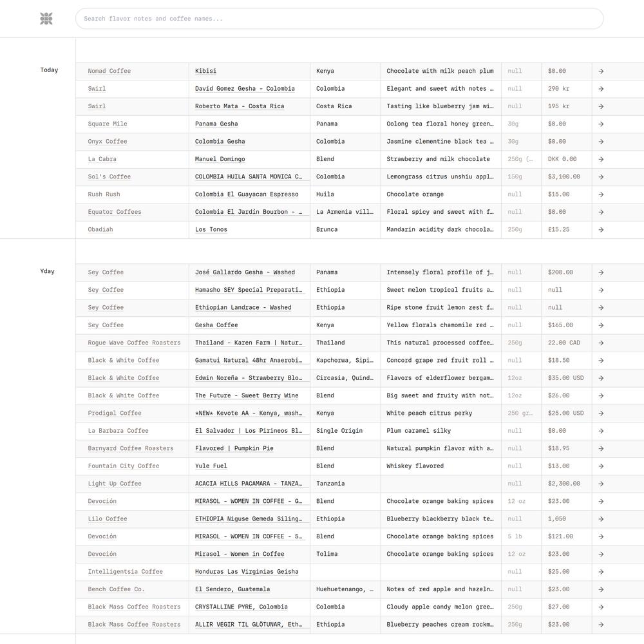
Task: Open La Barbara Coffee roaster link
Action: pos(118,431)
